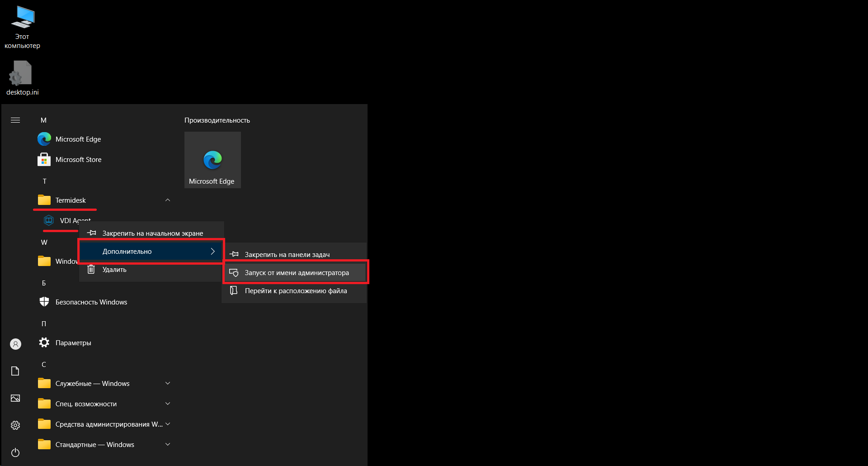Click the Средства администрирования folder icon
Screen dimensions: 868x466
[x=44, y=424]
